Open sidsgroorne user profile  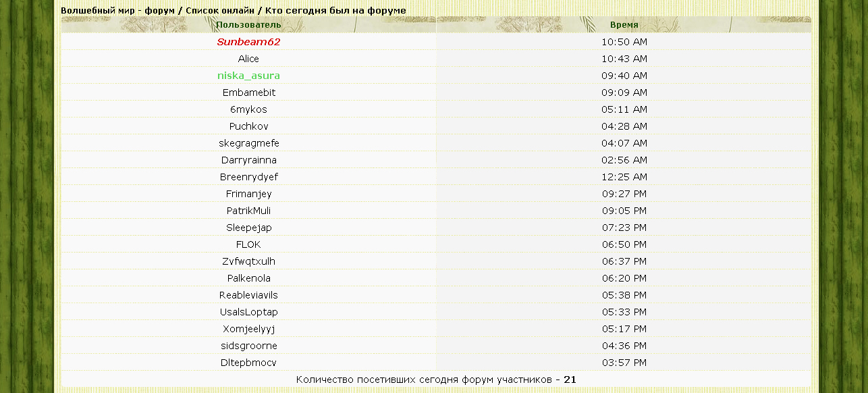click(248, 346)
